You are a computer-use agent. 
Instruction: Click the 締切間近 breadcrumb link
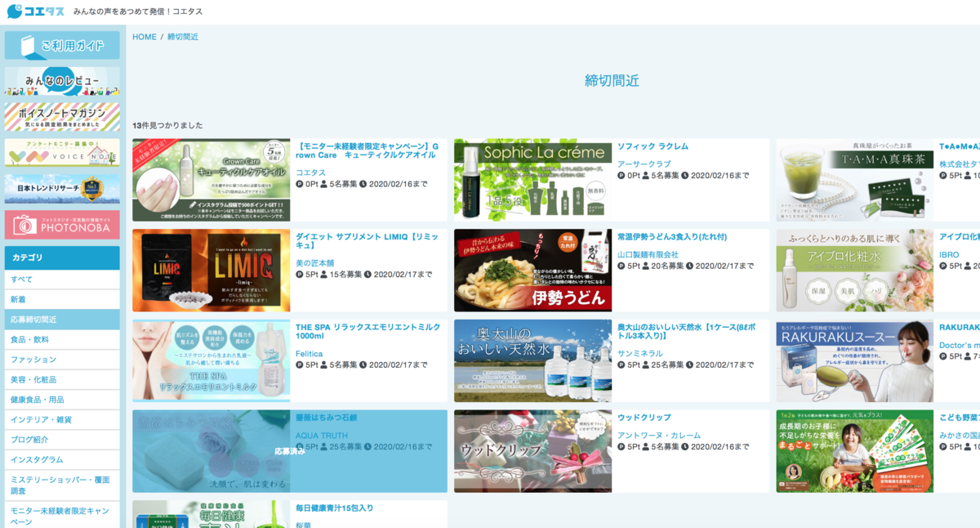pos(183,37)
